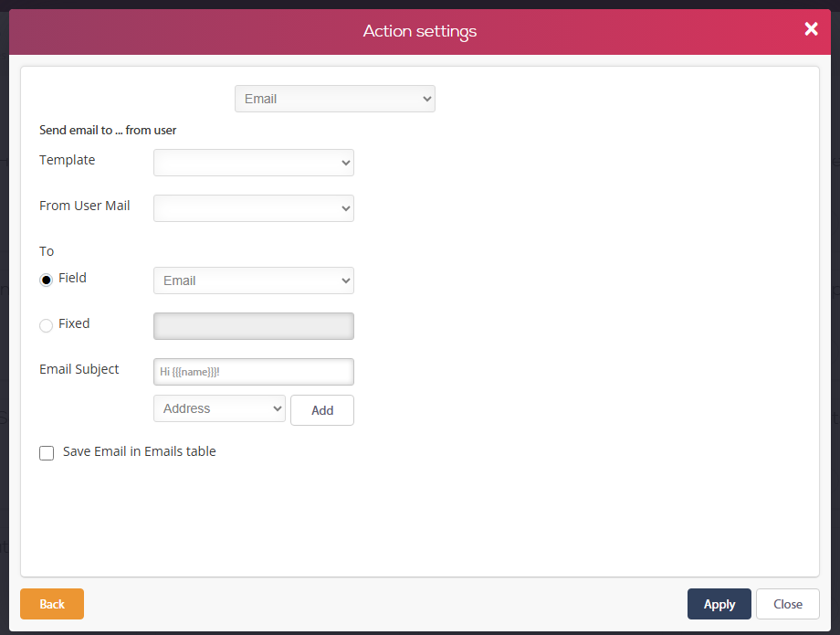Open the action type dropdown showing Email
840x635 pixels.
[335, 99]
